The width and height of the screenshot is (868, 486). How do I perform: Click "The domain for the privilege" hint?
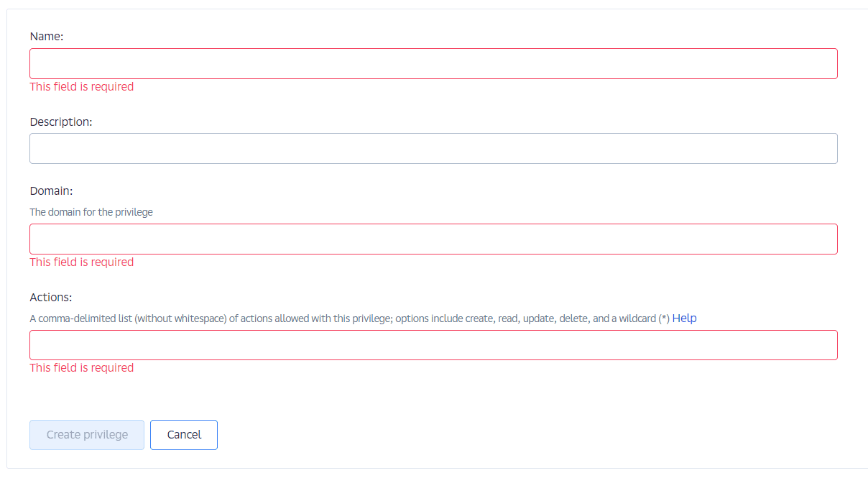pos(91,213)
